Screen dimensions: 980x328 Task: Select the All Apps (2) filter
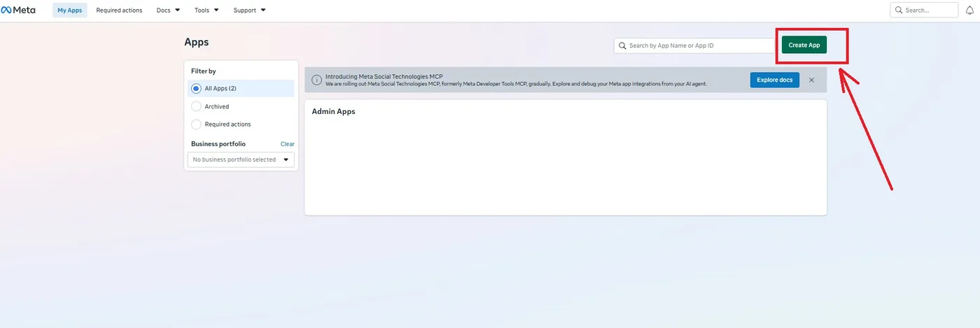pos(242,88)
